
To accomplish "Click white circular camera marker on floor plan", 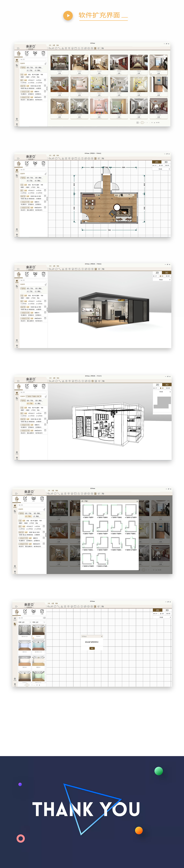I will [117, 207].
